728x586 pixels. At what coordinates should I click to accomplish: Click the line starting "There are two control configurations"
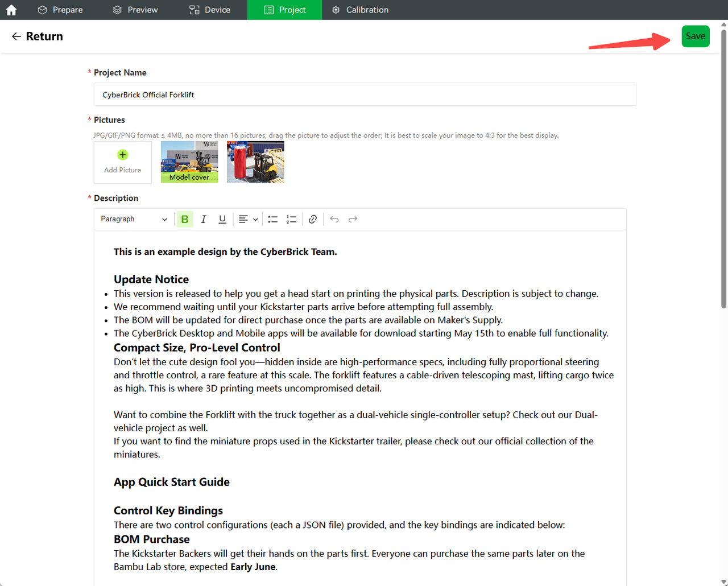tap(340, 525)
